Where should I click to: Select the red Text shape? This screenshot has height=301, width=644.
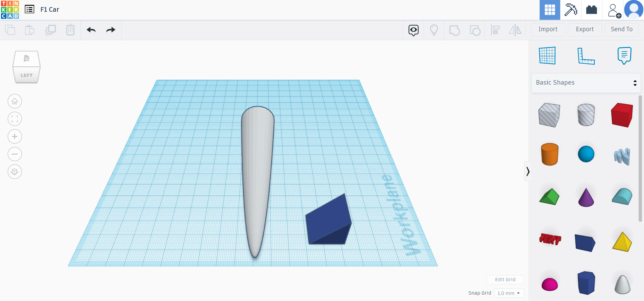[x=550, y=239]
